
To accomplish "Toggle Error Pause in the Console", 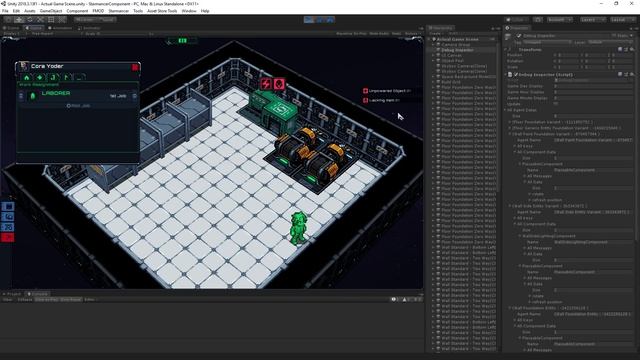I will coord(71,300).
